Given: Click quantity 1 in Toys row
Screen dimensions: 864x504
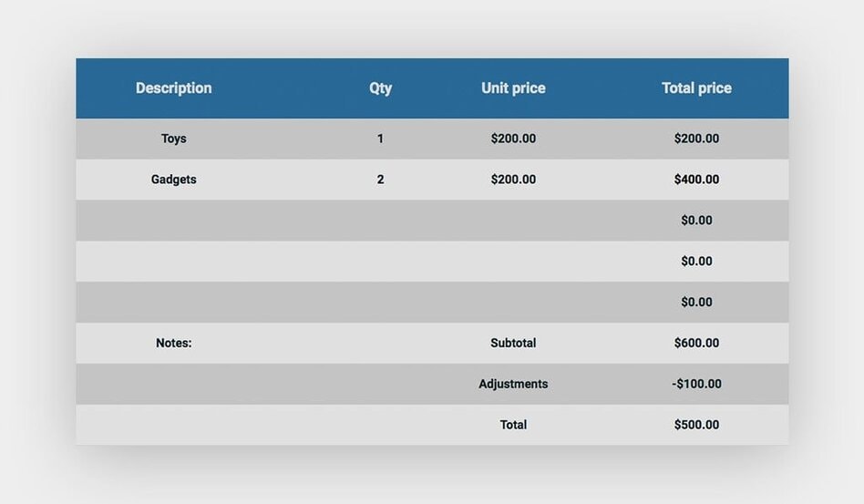Looking at the screenshot, I should tap(380, 139).
